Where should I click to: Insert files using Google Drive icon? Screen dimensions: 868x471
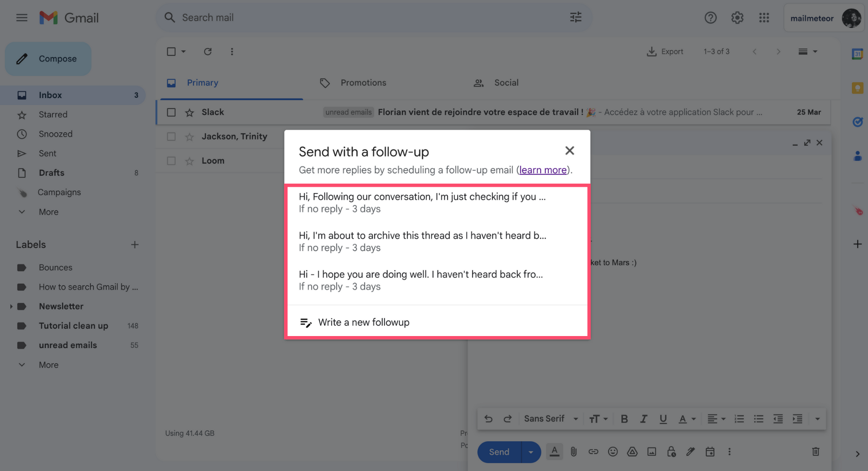632,452
